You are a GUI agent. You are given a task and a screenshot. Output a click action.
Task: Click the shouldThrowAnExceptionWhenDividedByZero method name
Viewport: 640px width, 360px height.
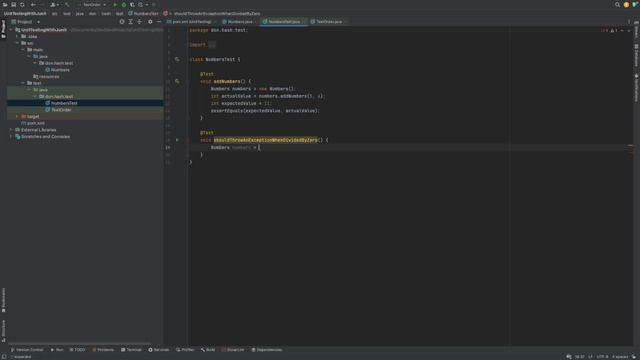pos(265,140)
